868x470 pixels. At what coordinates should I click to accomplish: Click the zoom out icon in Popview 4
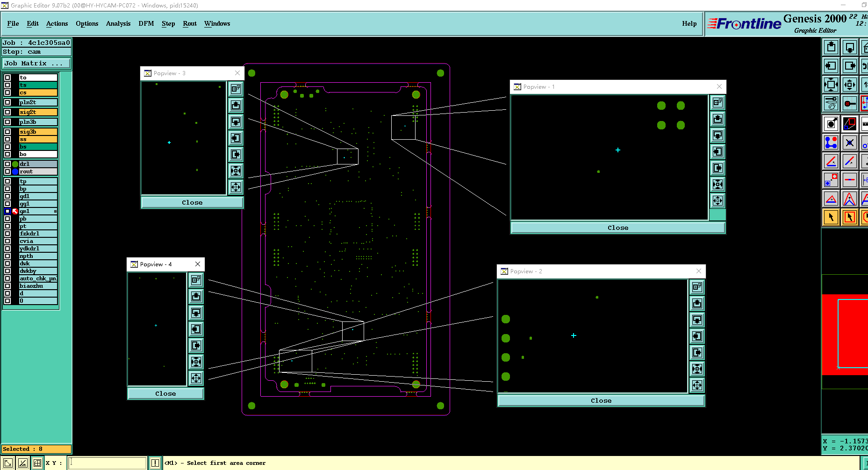click(196, 377)
